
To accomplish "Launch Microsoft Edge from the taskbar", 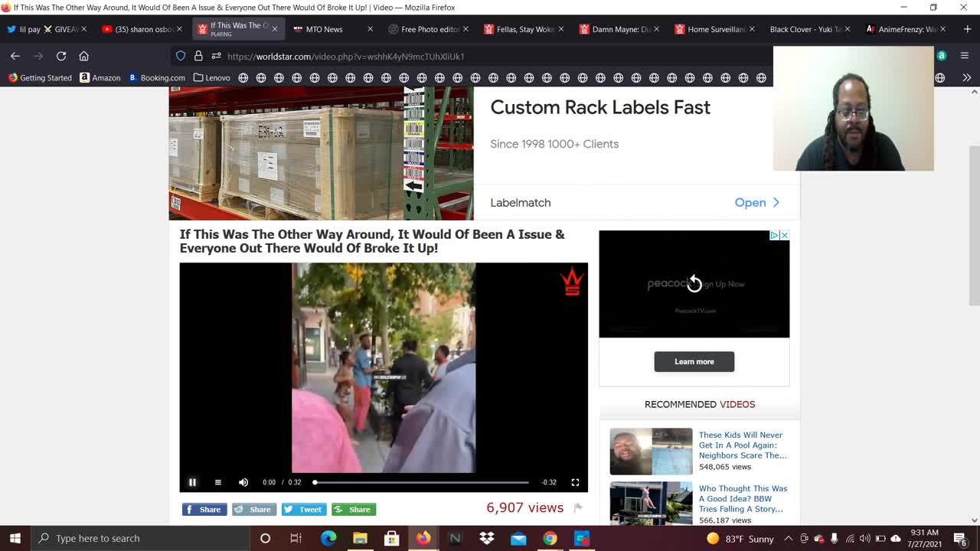I will coord(328,538).
